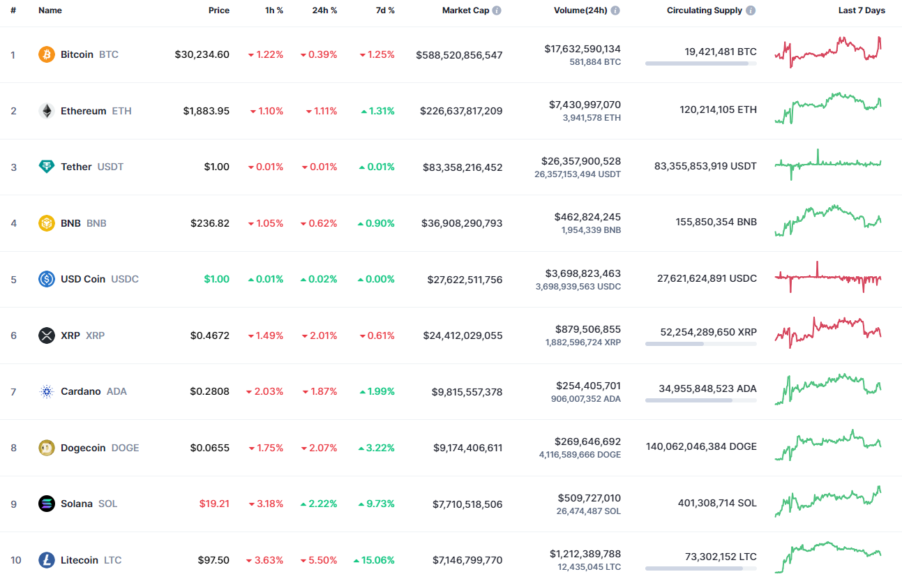Click the Bitcoin logo icon
902x588 pixels.
tap(46, 54)
